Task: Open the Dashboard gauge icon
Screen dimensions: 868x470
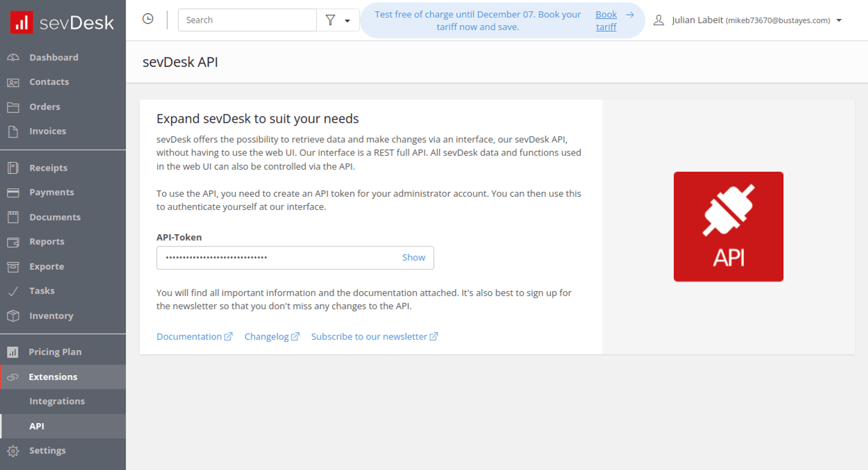Action: pyautogui.click(x=13, y=57)
